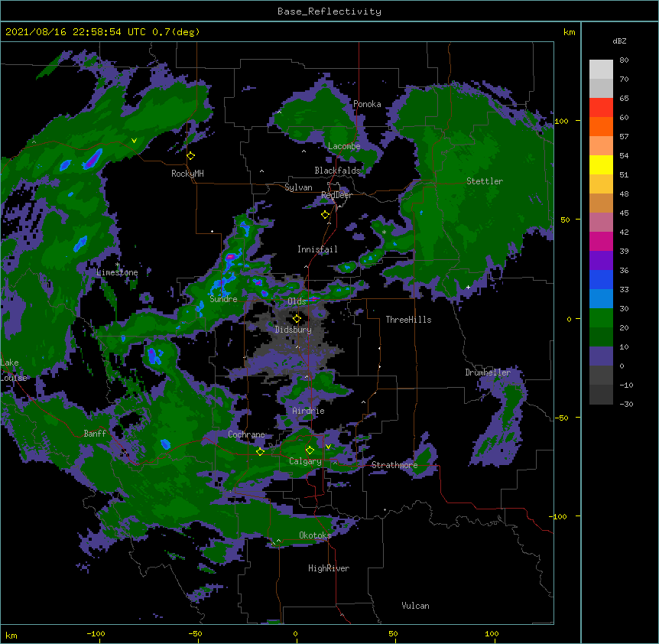The image size is (659, 644).
Task: Click the yellow marker south of Cochrane
Action: [260, 451]
